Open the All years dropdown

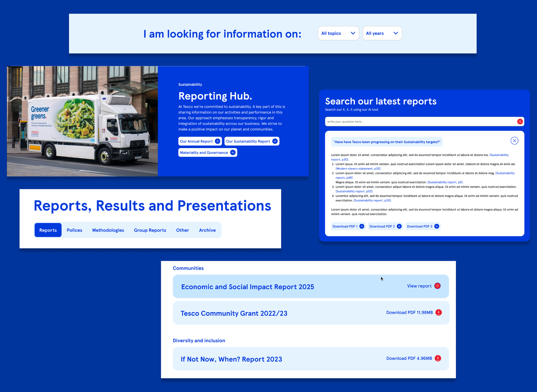(x=382, y=33)
